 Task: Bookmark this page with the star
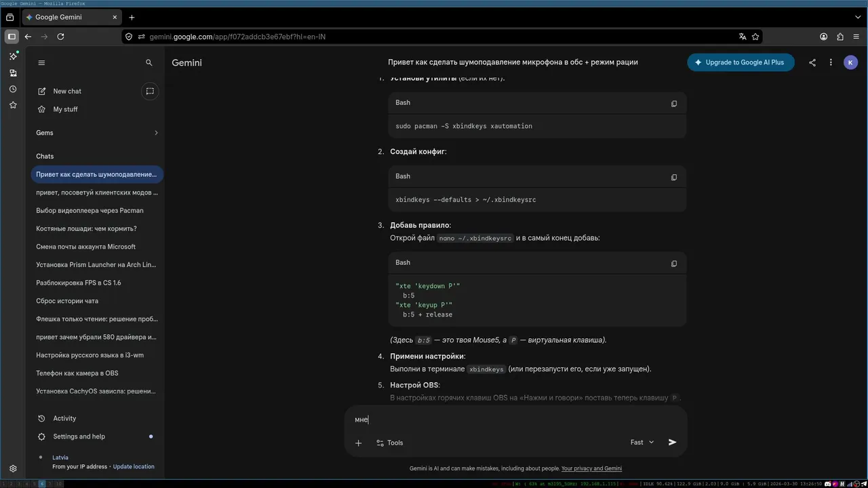755,37
